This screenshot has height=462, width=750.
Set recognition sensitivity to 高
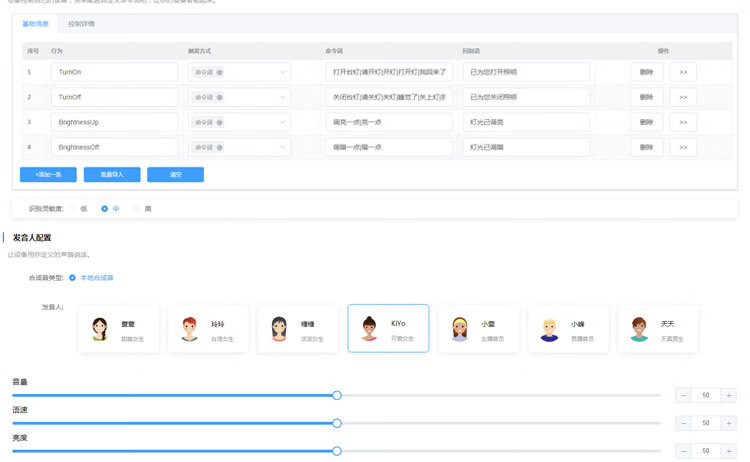(137, 208)
